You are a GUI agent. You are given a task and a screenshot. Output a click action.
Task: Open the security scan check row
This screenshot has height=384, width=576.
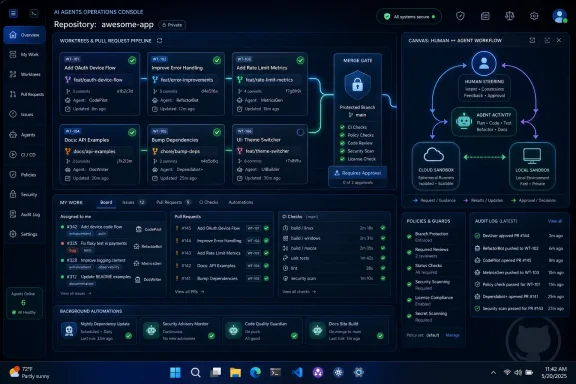334,278
